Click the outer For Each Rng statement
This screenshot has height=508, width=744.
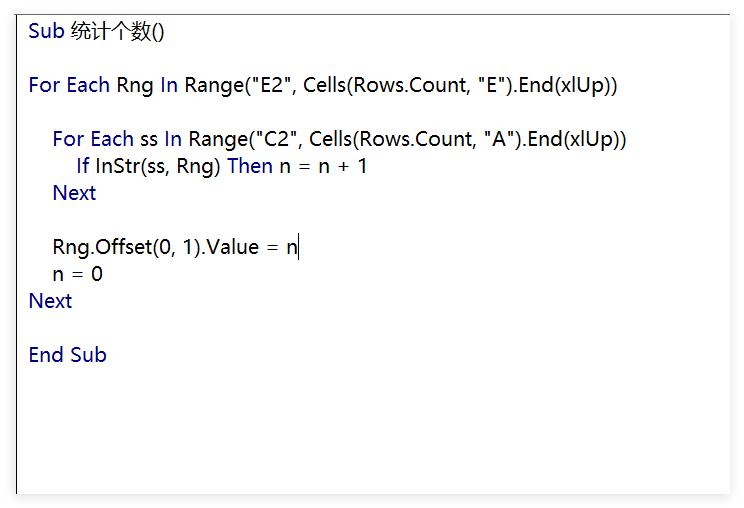point(323,85)
